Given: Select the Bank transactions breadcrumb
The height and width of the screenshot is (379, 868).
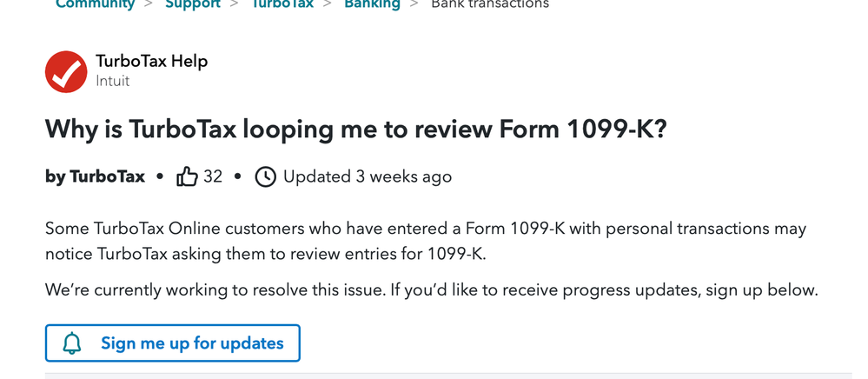Looking at the screenshot, I should coord(490,3).
